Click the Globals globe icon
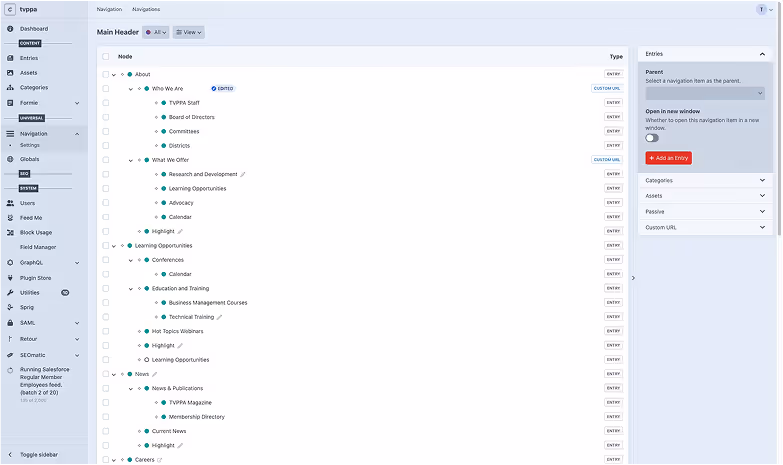Viewport: 783px width, 465px height. [x=10, y=159]
